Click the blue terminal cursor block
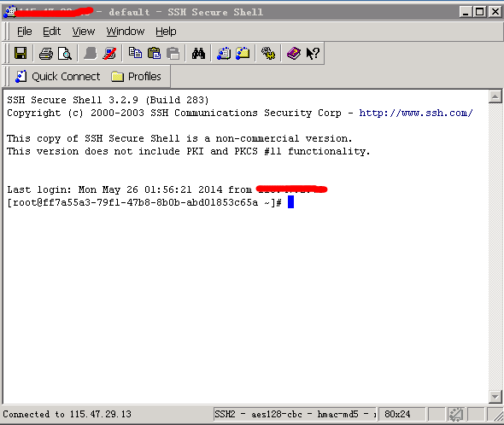Screen dimensions: 504x425 (291, 202)
